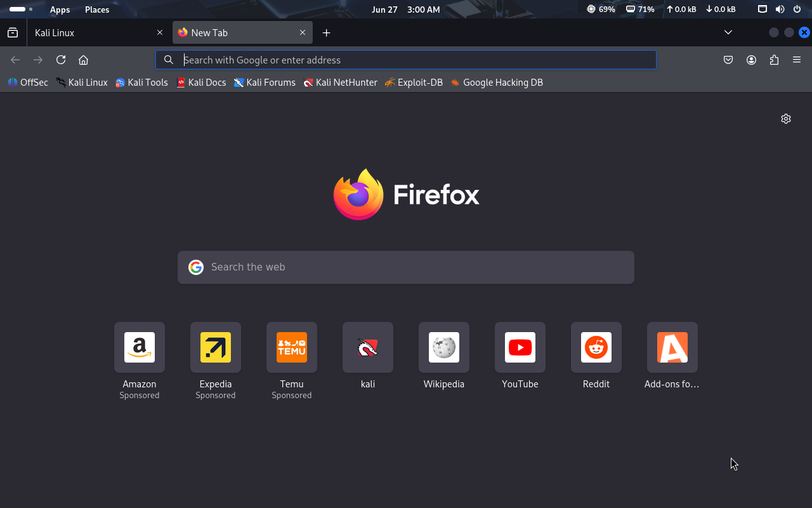Click the memory usage 71% indicator
This screenshot has width=812, height=508.
pyautogui.click(x=640, y=10)
